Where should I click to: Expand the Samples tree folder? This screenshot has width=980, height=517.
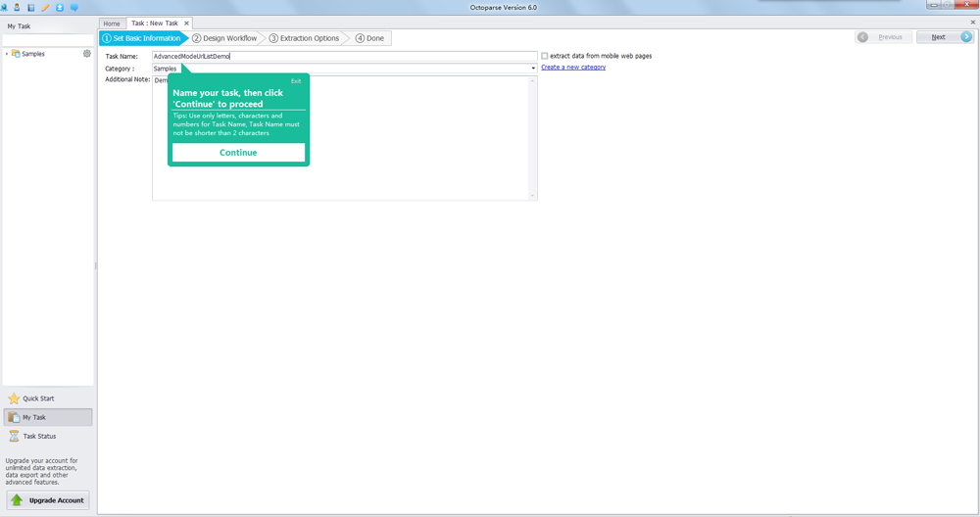pyautogui.click(x=7, y=54)
